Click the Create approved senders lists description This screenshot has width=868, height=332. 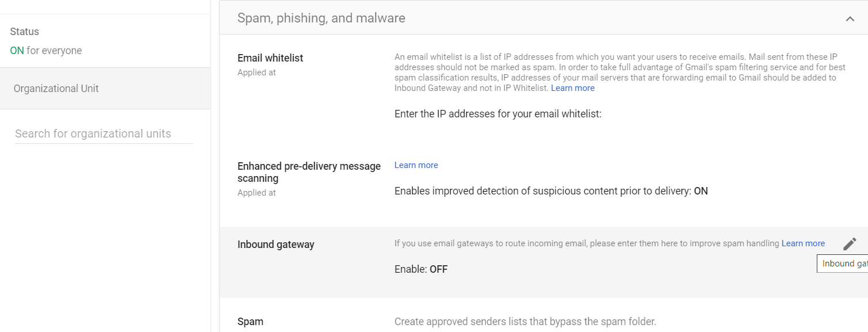pos(525,322)
